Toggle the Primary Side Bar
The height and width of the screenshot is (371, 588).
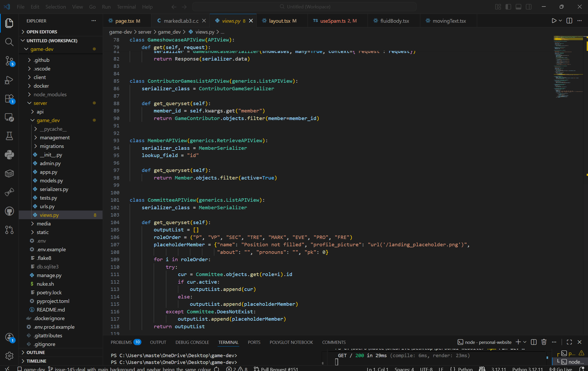508,7
